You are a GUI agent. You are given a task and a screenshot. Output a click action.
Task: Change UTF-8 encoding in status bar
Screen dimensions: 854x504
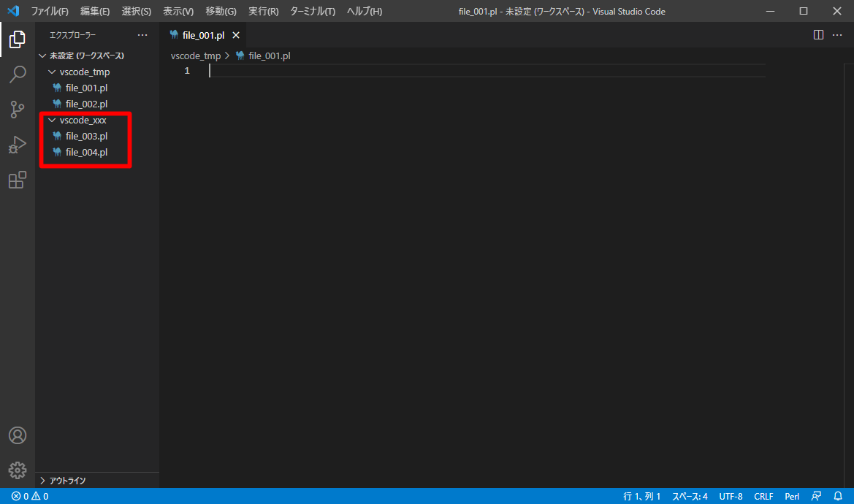click(731, 496)
